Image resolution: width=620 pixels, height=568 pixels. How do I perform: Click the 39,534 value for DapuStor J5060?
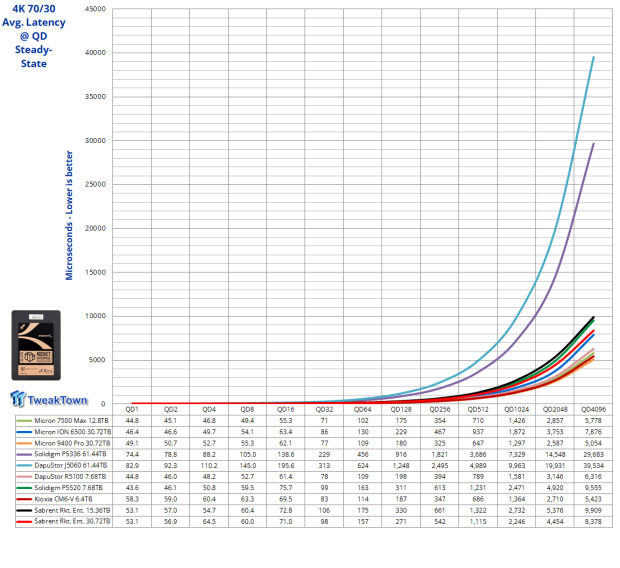point(593,466)
